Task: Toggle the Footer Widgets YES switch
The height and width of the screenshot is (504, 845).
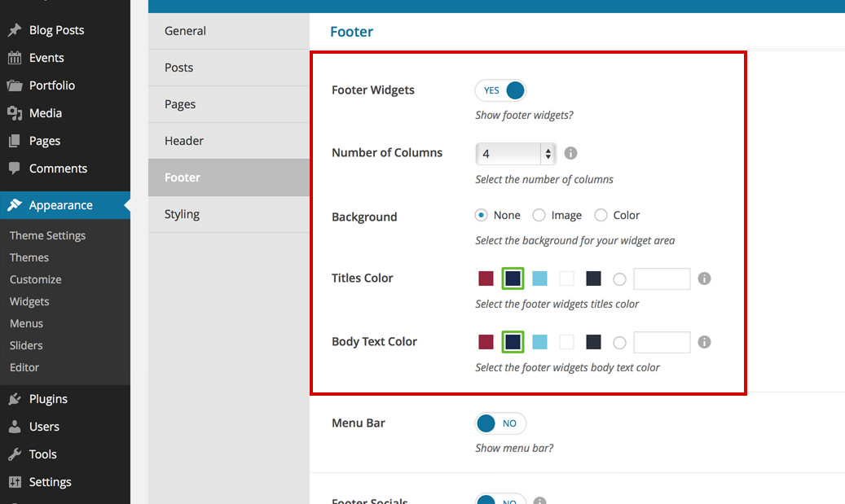Action: tap(500, 90)
